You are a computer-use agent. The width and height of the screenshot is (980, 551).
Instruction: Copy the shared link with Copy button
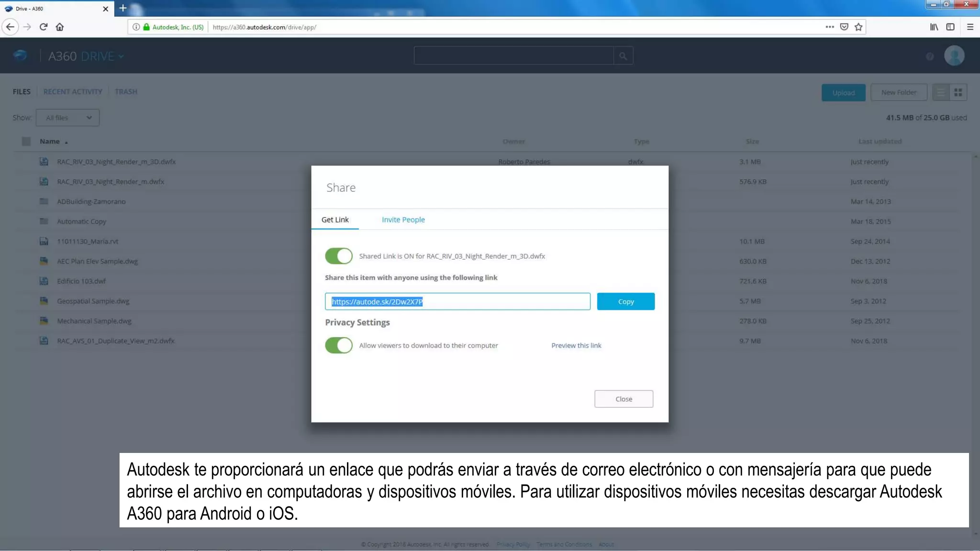625,301
